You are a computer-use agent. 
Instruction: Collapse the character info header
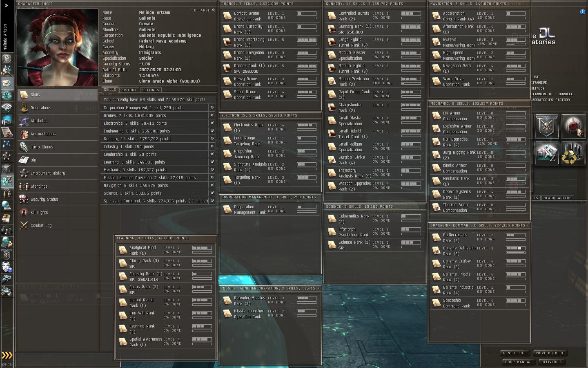tap(203, 10)
